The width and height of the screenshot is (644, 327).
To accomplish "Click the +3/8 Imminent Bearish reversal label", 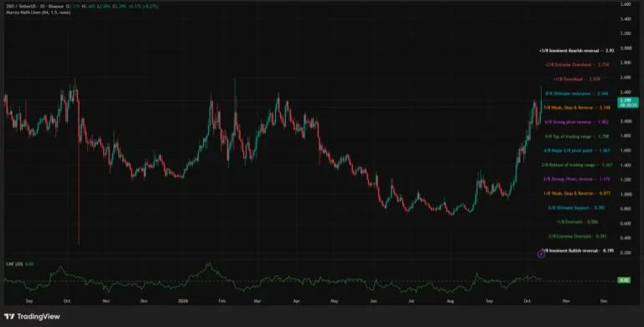I will click(x=576, y=50).
